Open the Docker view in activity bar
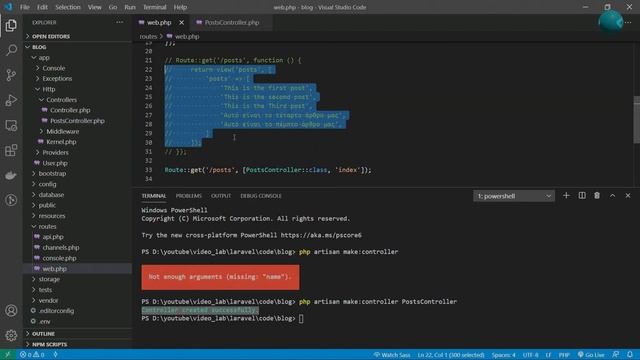Screen dimensions: 640x360 click(11, 175)
